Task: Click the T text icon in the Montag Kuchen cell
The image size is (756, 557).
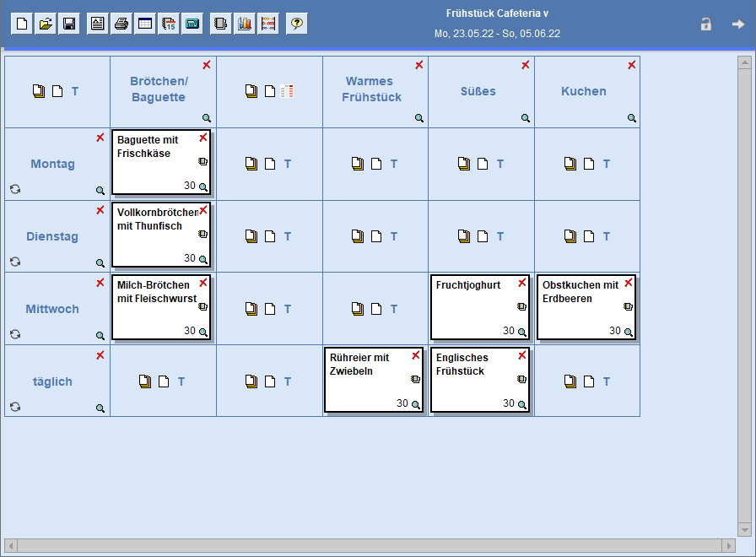Action: (607, 164)
